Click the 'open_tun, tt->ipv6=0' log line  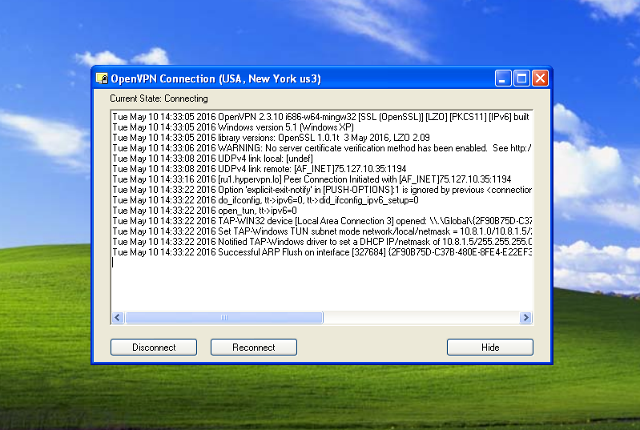[x=204, y=211]
